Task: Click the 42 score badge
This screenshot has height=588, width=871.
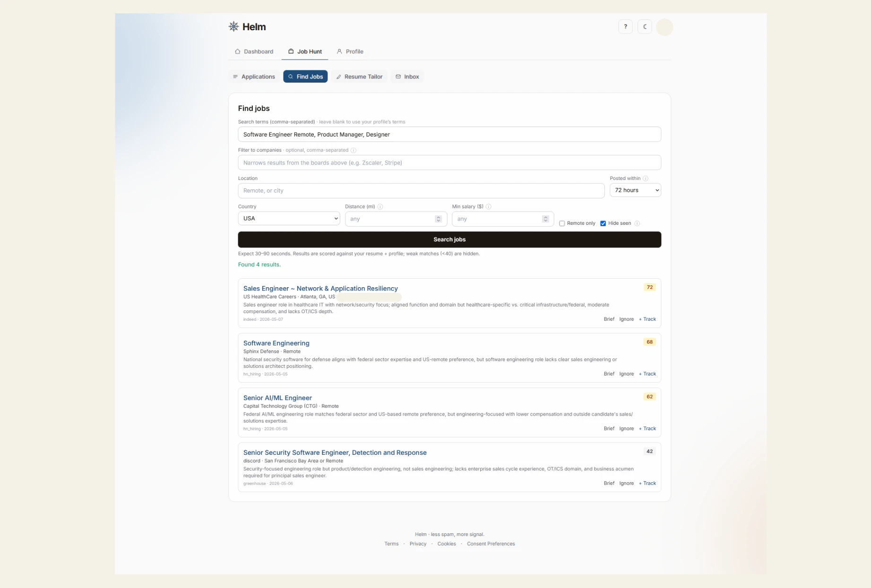Action: 649,452
